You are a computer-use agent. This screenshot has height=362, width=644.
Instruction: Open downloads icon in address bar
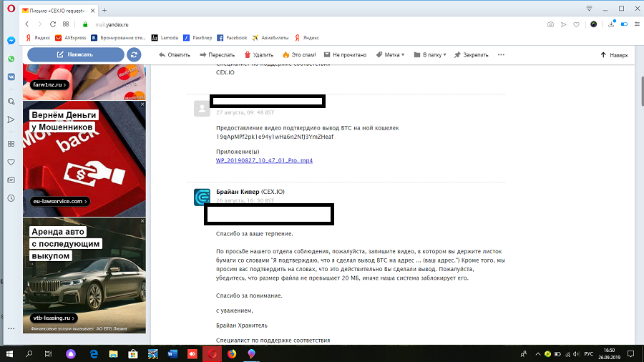point(611,24)
